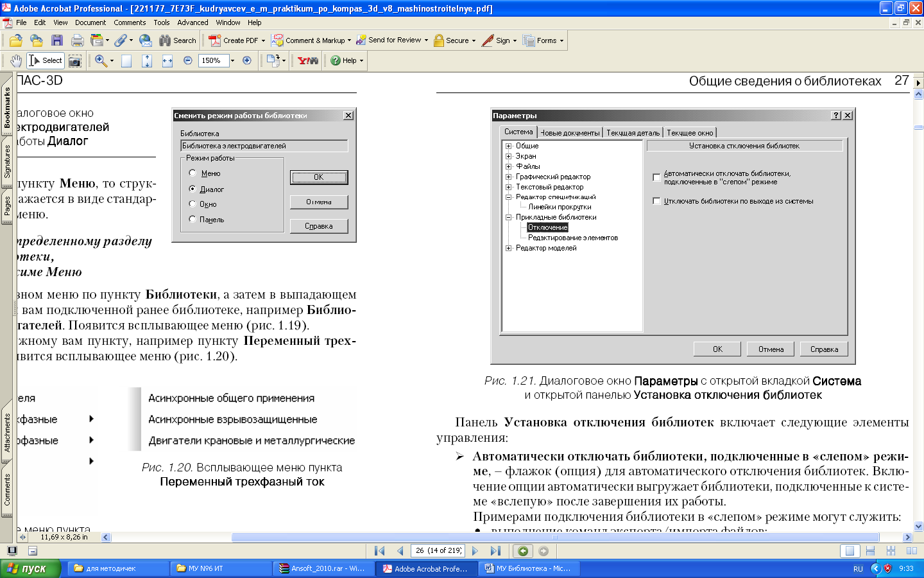Open the Attachments side panel tab
The height and width of the screenshot is (578, 924).
tap(7, 432)
